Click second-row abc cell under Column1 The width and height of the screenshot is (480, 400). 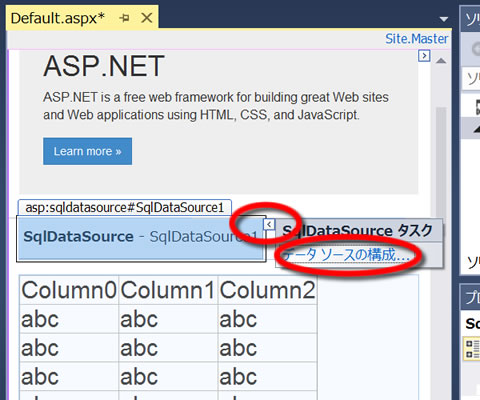pos(168,348)
